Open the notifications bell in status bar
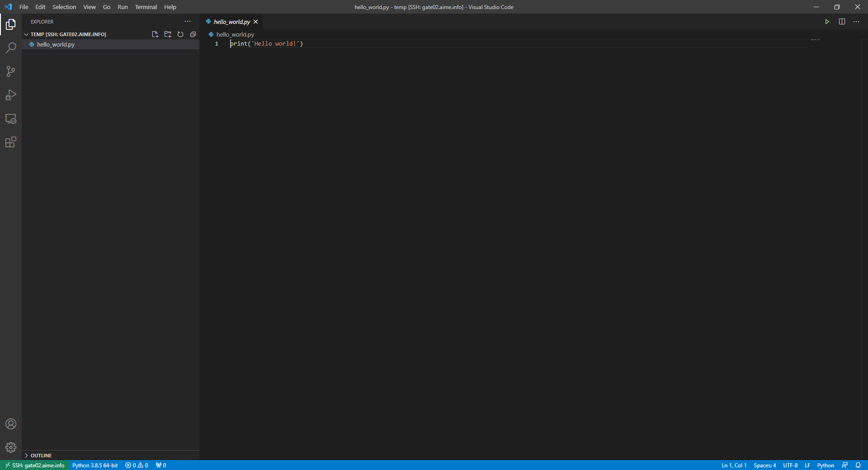Image resolution: width=868 pixels, height=470 pixels. [x=858, y=465]
